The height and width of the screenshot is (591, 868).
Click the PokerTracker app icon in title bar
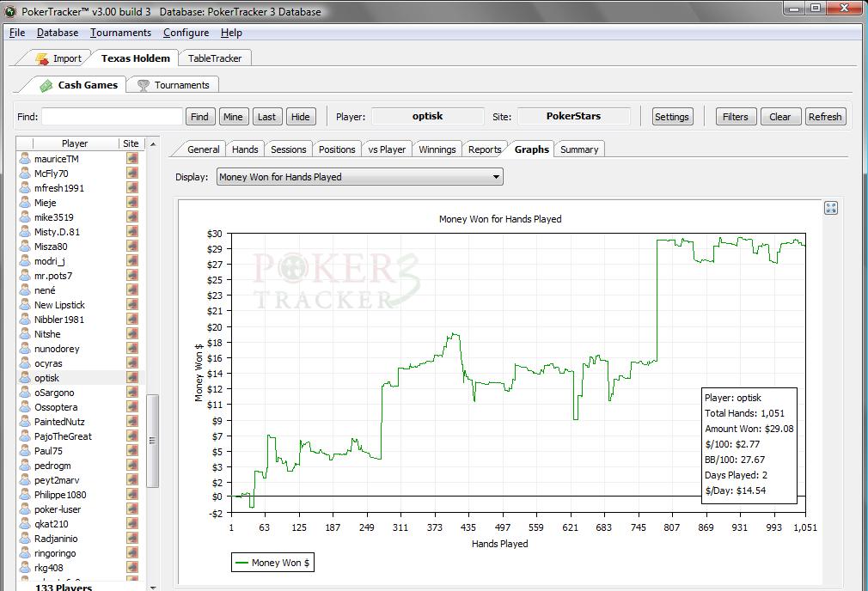pyautogui.click(x=9, y=11)
